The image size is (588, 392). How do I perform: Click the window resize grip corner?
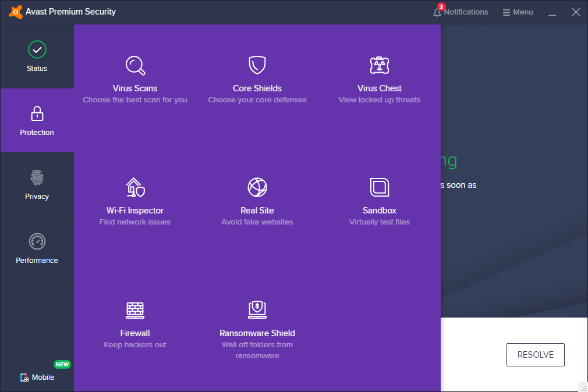pyautogui.click(x=583, y=389)
